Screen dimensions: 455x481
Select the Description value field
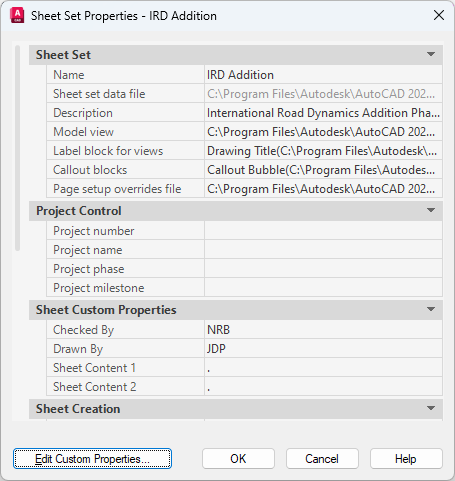click(x=323, y=113)
